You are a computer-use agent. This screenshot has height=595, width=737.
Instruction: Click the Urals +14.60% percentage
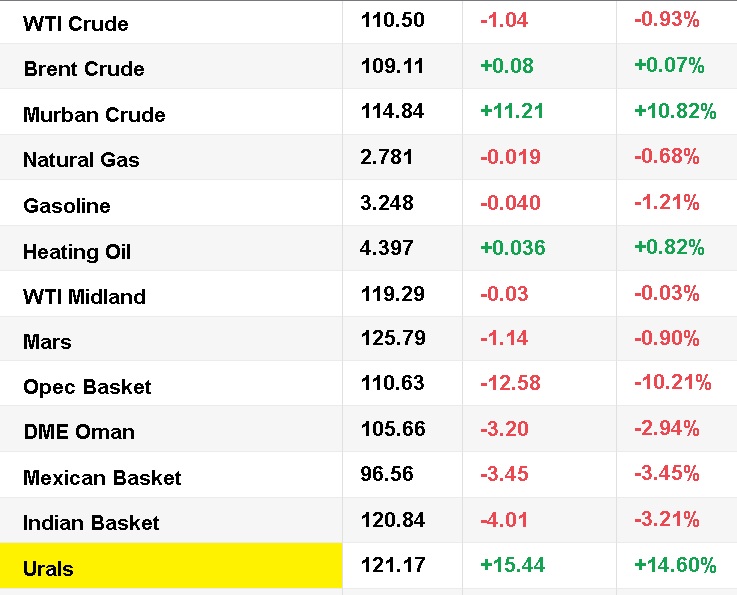[675, 565]
